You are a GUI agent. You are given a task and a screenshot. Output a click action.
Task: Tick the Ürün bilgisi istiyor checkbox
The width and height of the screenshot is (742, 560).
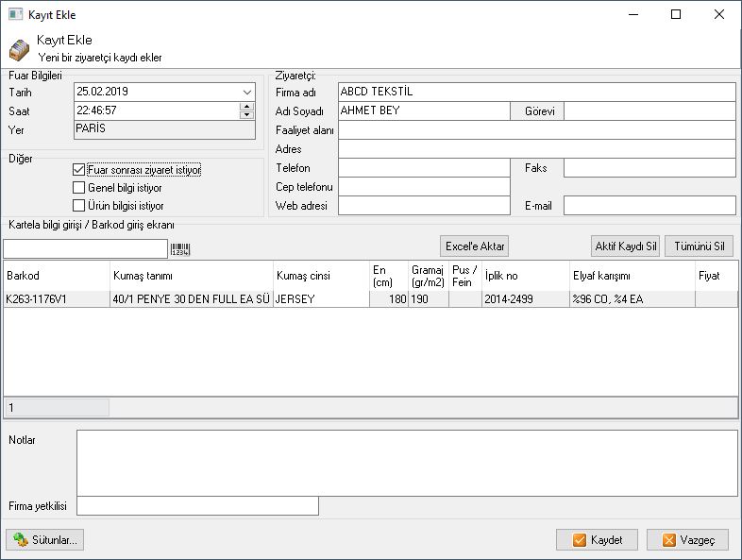(79, 206)
